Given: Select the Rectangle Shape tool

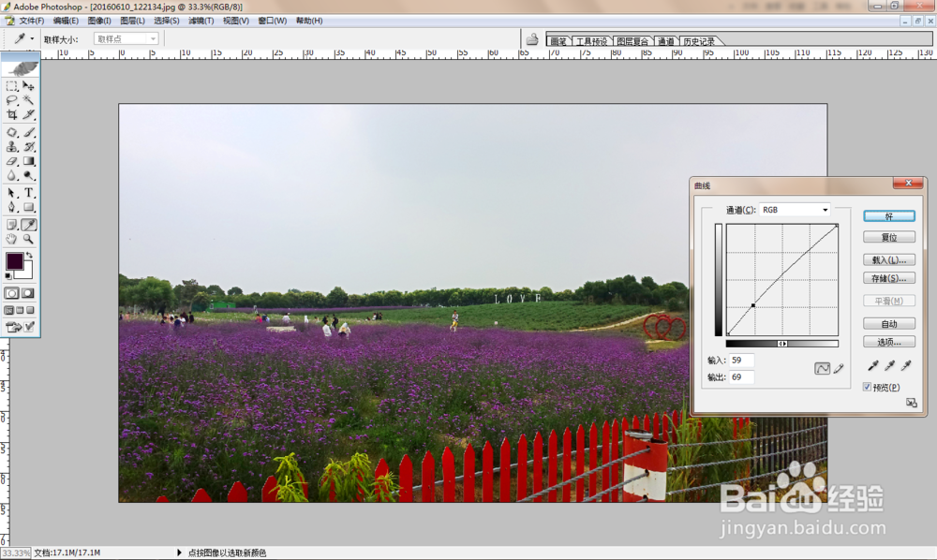Looking at the screenshot, I should [x=29, y=207].
